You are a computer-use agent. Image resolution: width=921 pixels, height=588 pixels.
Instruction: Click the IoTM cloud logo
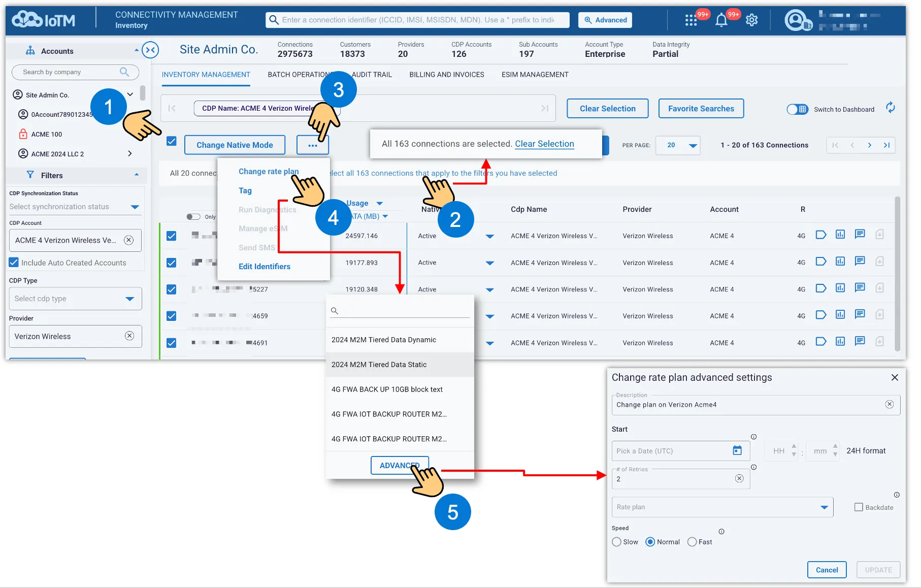click(44, 20)
